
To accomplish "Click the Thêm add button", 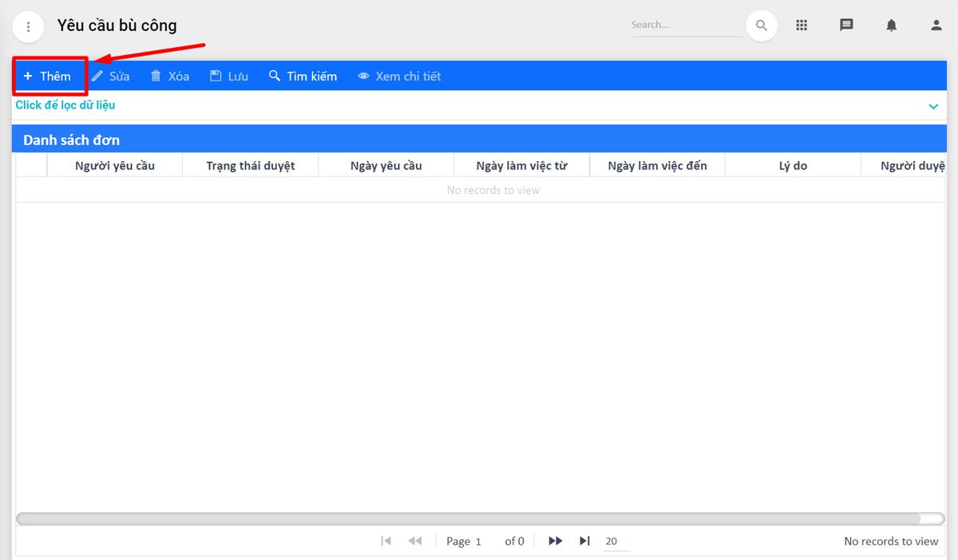I will pyautogui.click(x=48, y=77).
